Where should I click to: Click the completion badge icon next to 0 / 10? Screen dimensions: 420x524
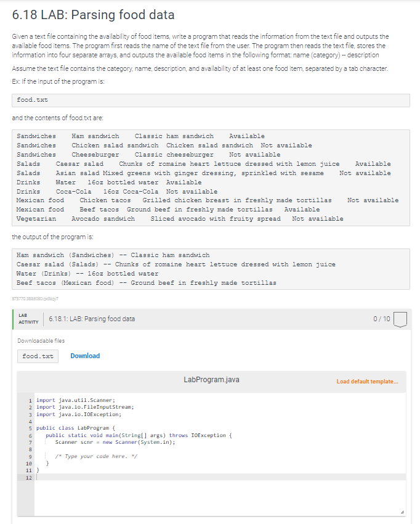(x=400, y=319)
